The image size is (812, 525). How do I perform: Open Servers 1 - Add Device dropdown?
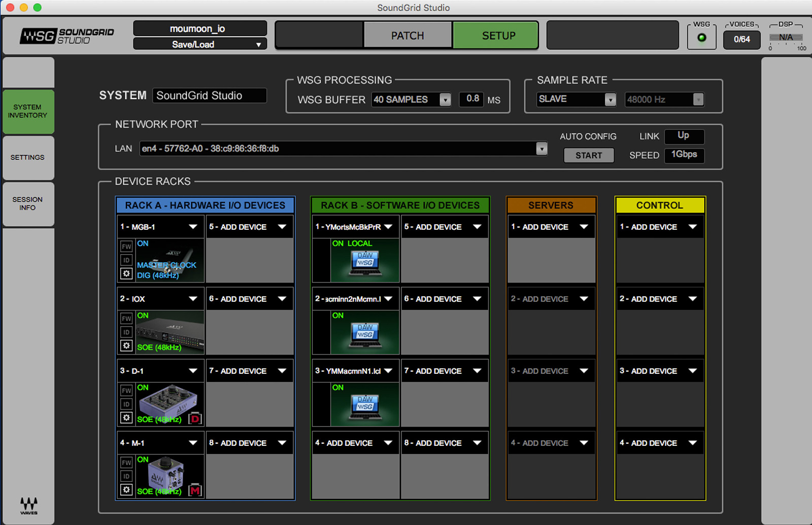[551, 227]
